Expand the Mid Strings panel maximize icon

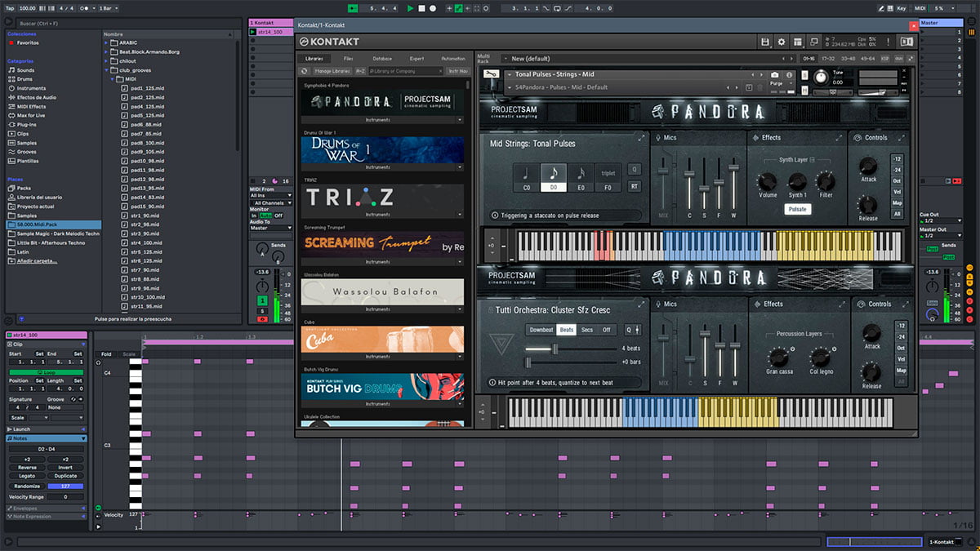tap(641, 138)
